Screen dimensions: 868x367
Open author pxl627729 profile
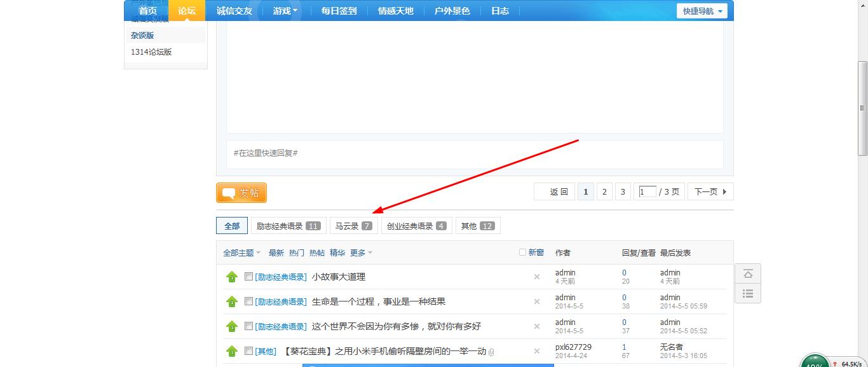(x=573, y=347)
